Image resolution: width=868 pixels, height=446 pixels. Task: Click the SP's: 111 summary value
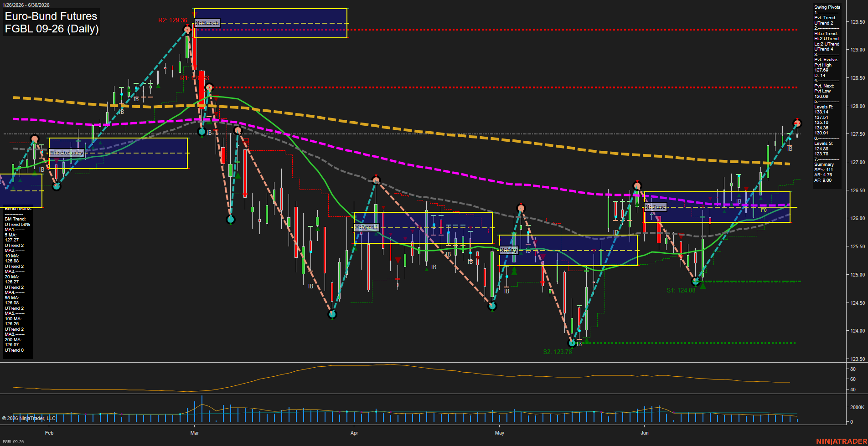pyautogui.click(x=823, y=170)
